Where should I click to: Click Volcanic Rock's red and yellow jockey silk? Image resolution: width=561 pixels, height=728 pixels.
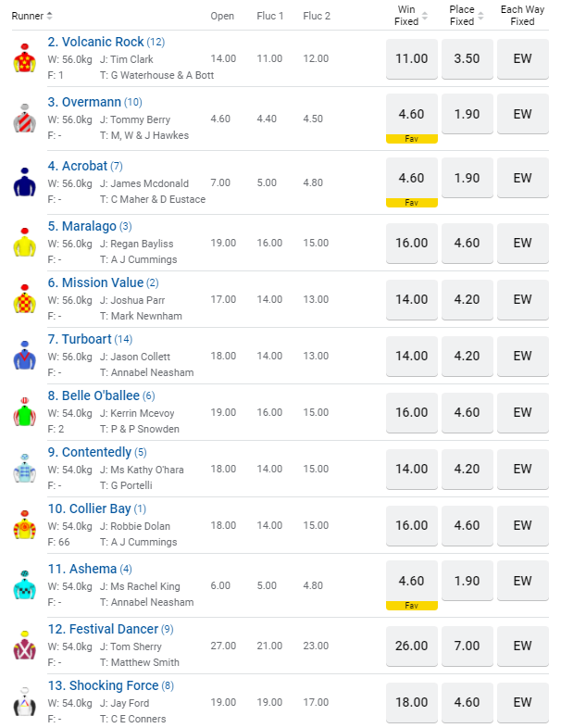click(23, 58)
